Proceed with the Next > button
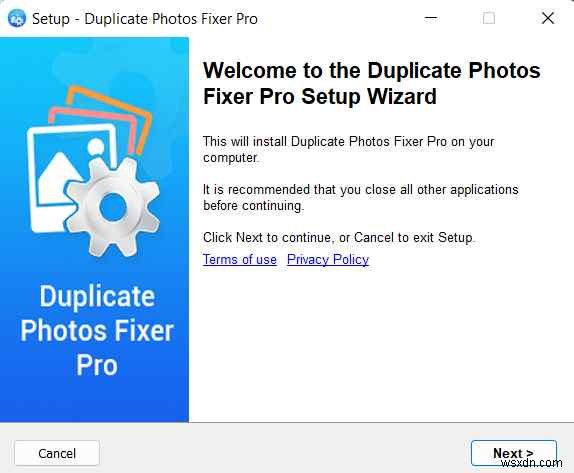This screenshot has height=473, width=574. [x=514, y=453]
